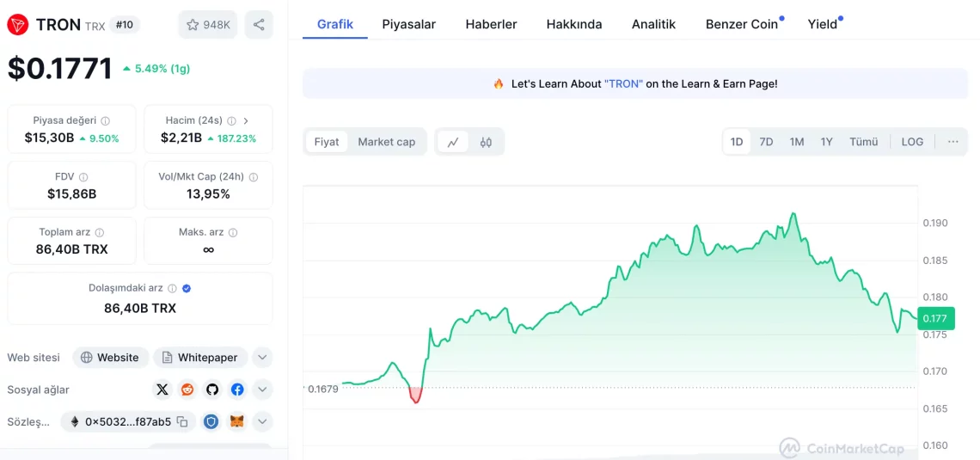
Task: Switch to the Analitik tab
Action: (x=653, y=24)
